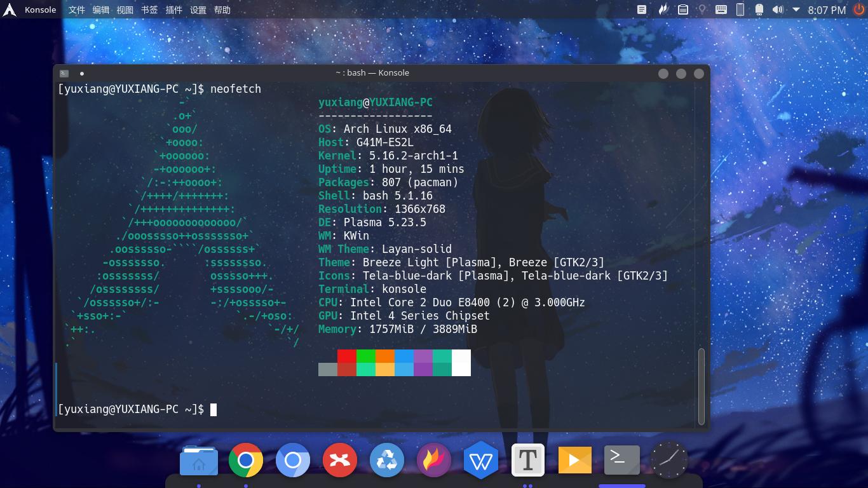Screen dimensions: 868x488
Task: Click the analog clock in dock
Action: tap(669, 460)
